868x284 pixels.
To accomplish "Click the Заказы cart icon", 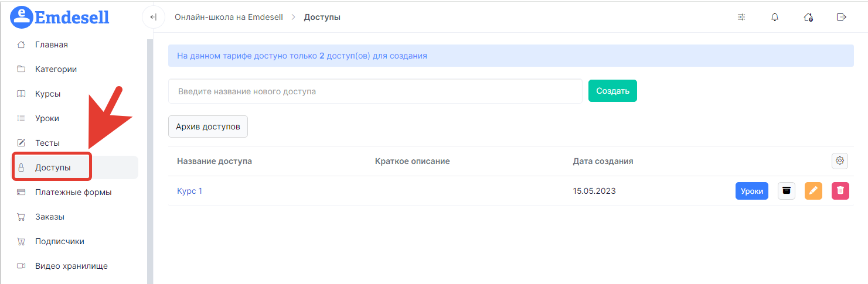I will [x=21, y=217].
